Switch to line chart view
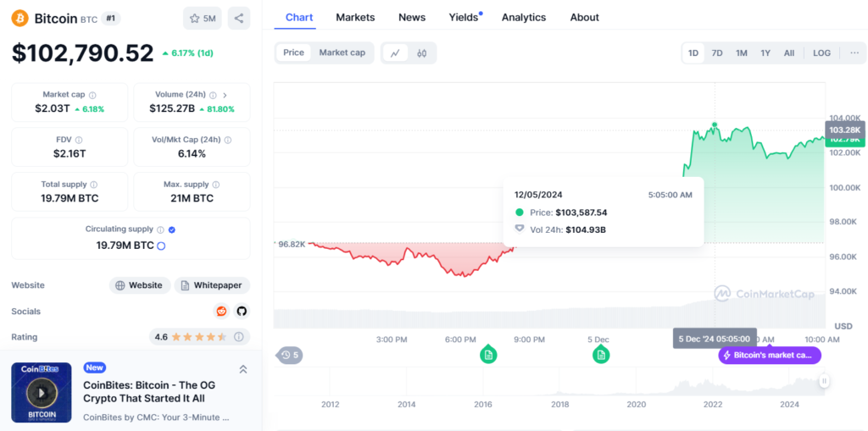The image size is (868, 431). click(x=395, y=53)
